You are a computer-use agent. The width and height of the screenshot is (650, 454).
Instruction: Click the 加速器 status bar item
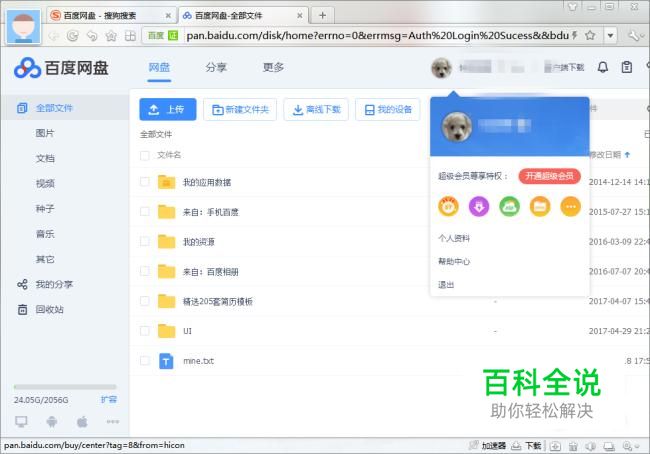[488, 446]
